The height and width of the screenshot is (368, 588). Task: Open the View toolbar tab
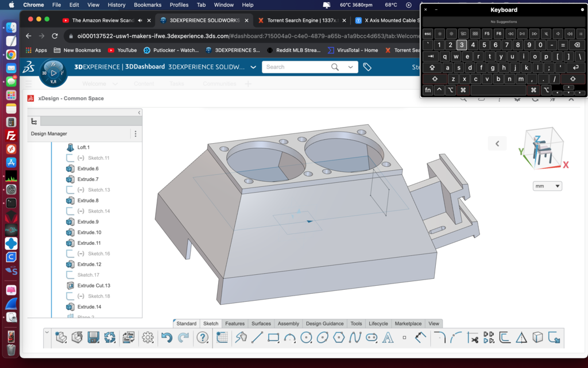coord(434,323)
